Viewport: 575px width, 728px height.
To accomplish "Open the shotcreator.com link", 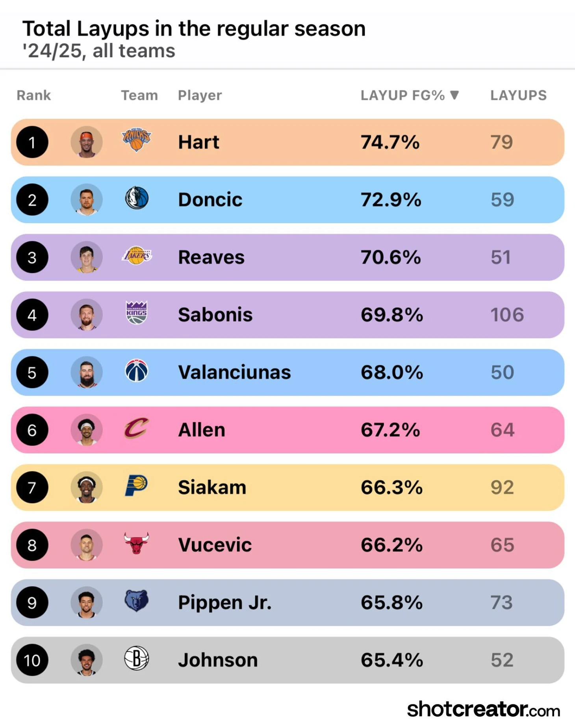I will coord(483,710).
